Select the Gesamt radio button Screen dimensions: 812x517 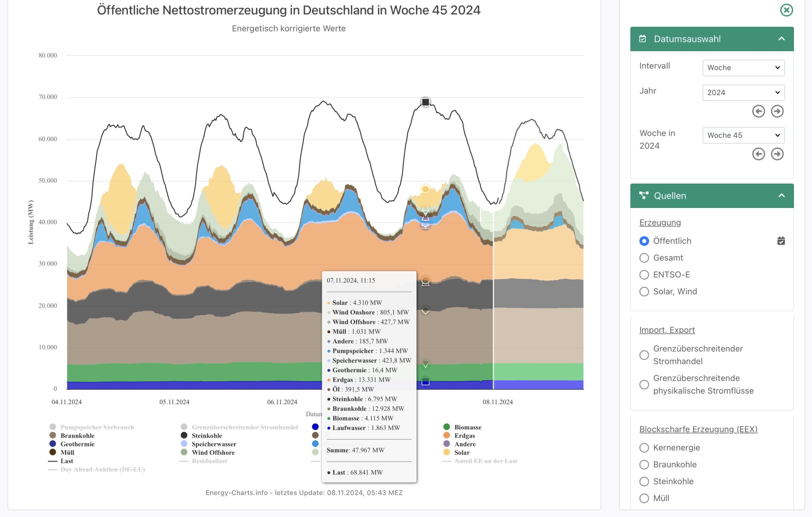tap(644, 258)
